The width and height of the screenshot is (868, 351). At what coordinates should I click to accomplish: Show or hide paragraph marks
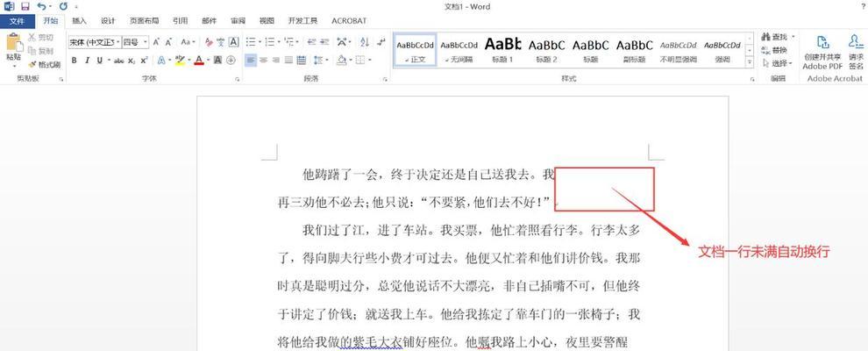point(381,42)
